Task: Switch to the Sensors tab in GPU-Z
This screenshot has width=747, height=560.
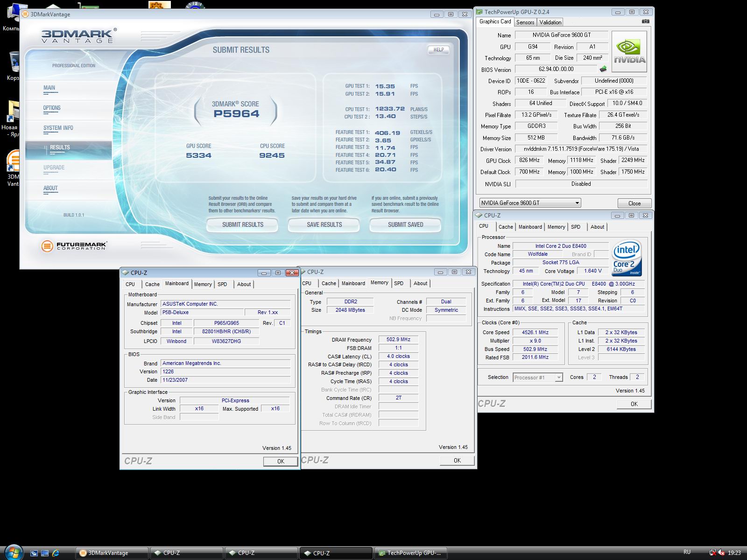Action: pyautogui.click(x=525, y=22)
